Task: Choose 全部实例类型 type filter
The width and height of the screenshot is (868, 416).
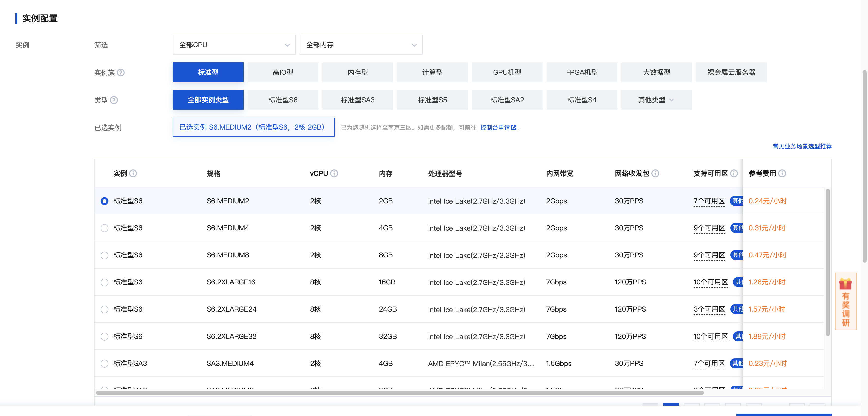Action: point(208,100)
